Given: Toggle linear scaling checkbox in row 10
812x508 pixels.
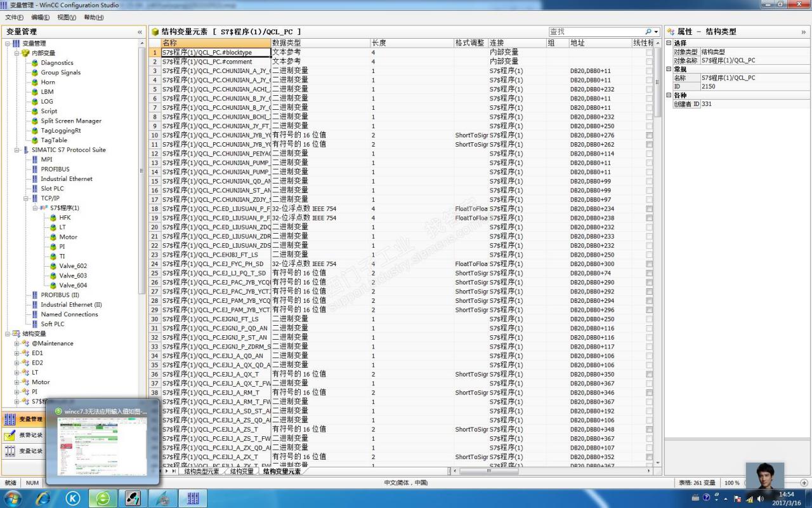Looking at the screenshot, I should [x=649, y=135].
